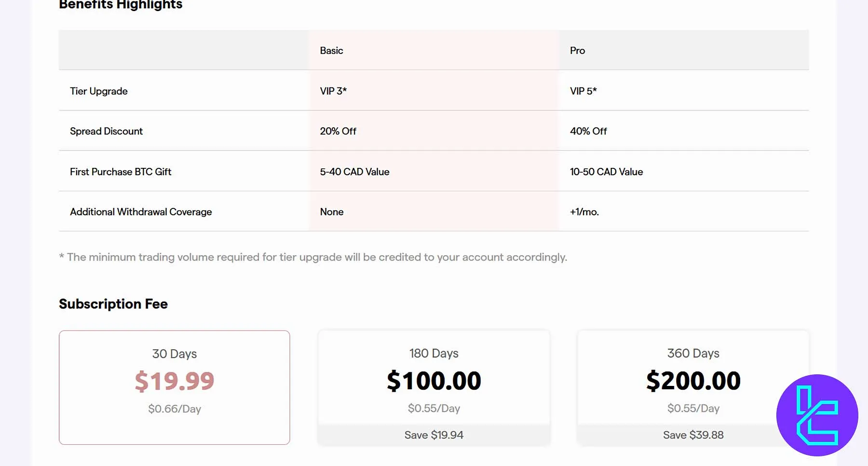Click the tier upgrade footnote text

tap(313, 257)
